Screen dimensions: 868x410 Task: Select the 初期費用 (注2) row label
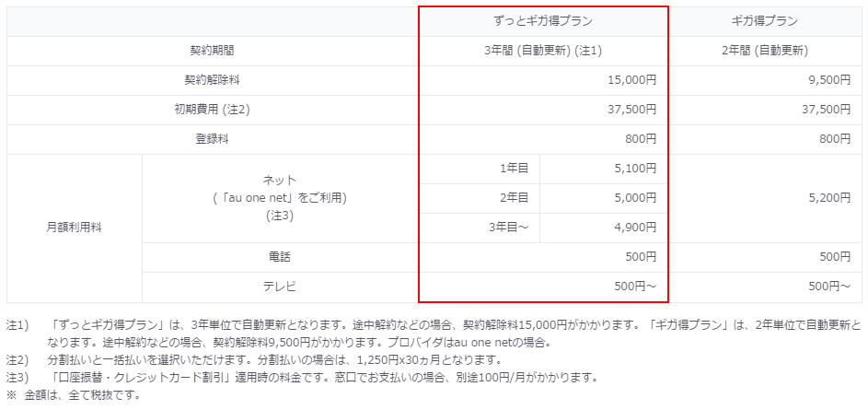213,110
